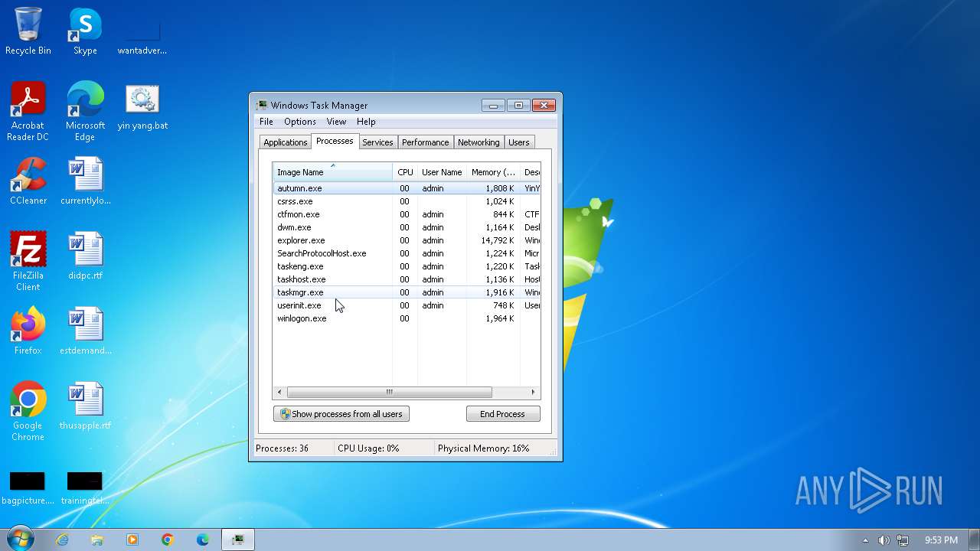Open Internet Explorer from the taskbar
The width and height of the screenshot is (980, 551).
tap(62, 540)
